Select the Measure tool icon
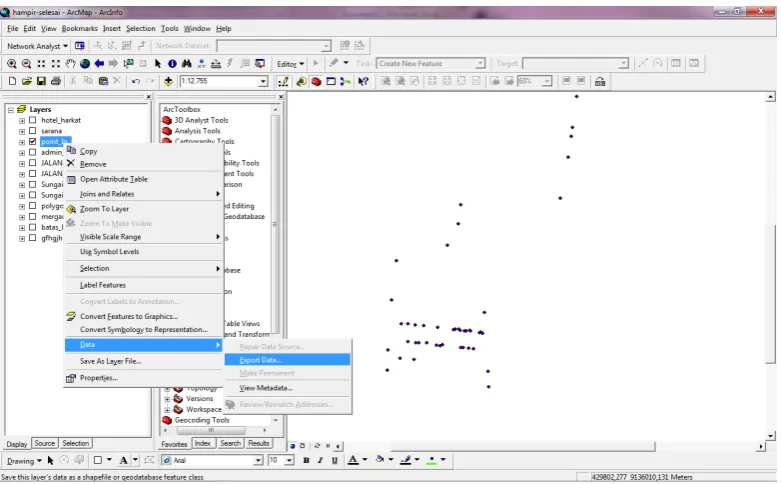Screen dimensions: 781x484 (216, 64)
